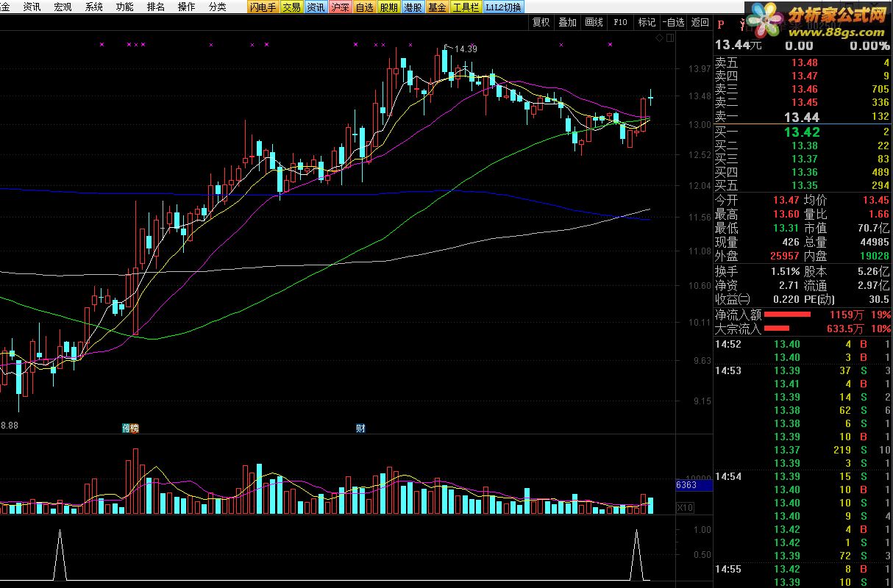Image resolution: width=893 pixels, height=588 pixels.
Task: Click the 停榜 marker on the chart
Action: [130, 429]
